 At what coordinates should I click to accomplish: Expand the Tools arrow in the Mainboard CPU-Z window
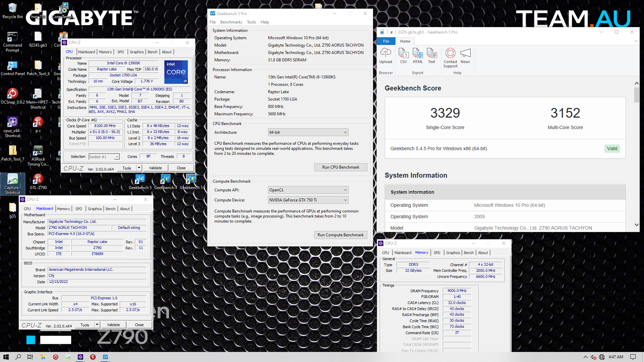(x=97, y=324)
